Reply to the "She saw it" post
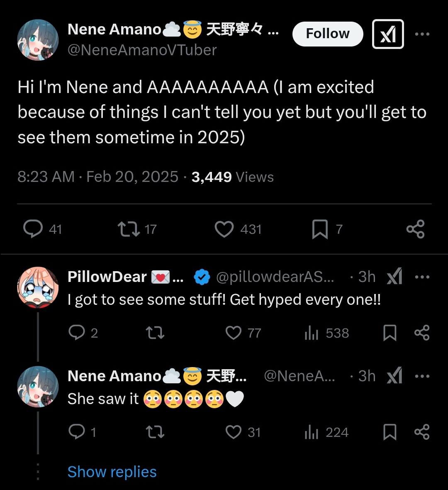This screenshot has height=490, width=448. (77, 432)
